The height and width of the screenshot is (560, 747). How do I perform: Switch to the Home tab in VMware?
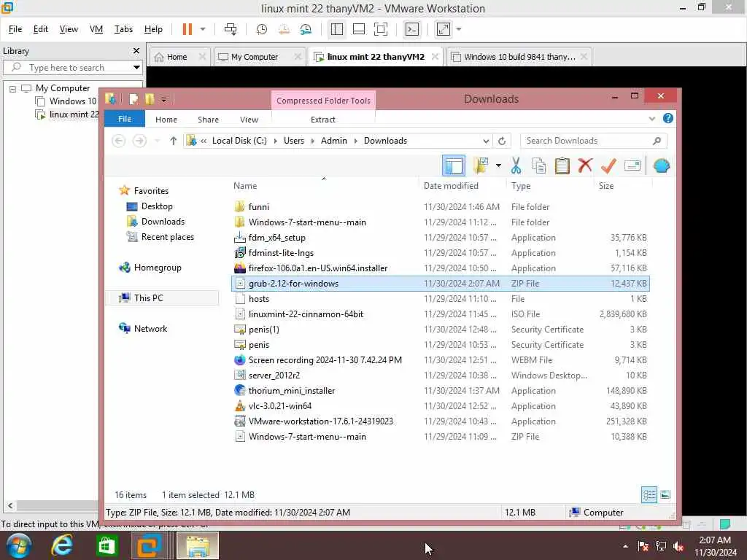click(177, 57)
